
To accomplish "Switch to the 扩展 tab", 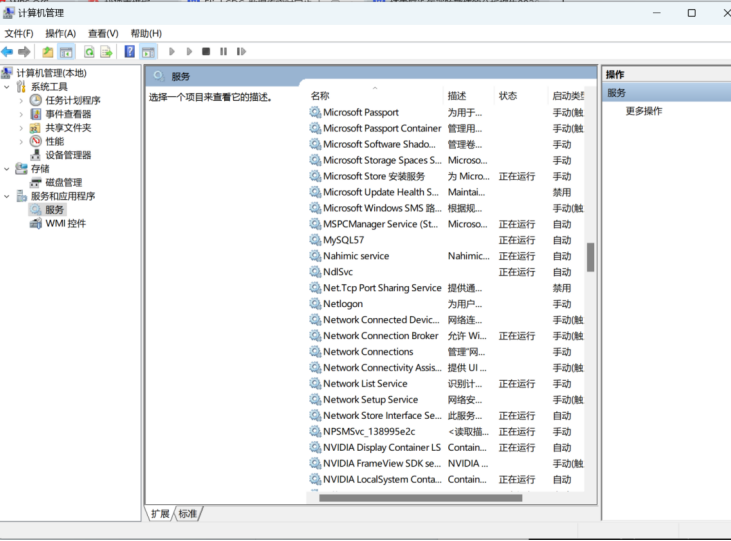I will click(160, 514).
